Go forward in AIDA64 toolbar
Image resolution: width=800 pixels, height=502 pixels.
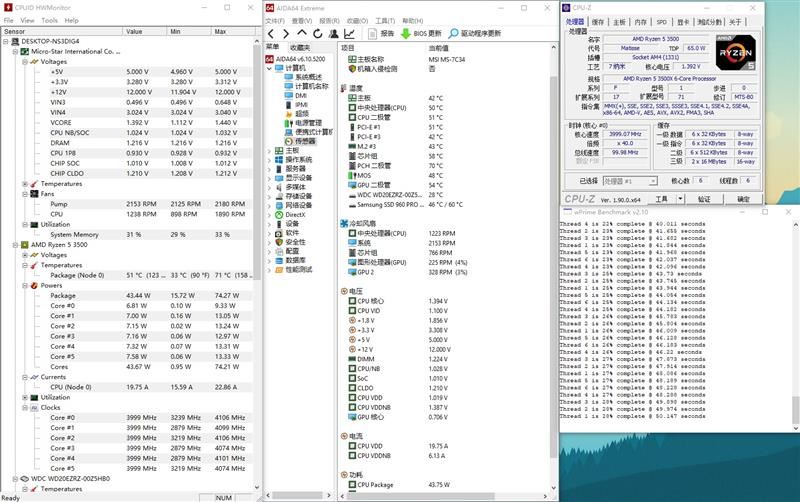click(x=286, y=34)
